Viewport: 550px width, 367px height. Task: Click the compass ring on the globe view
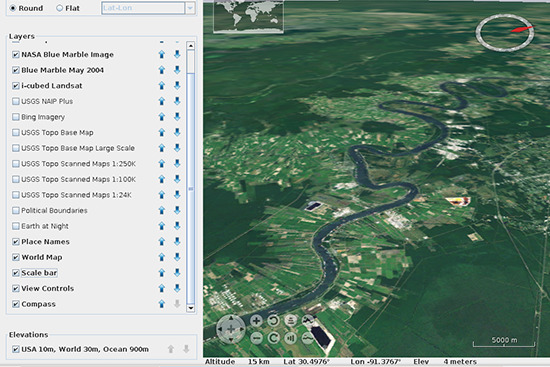pos(505,33)
